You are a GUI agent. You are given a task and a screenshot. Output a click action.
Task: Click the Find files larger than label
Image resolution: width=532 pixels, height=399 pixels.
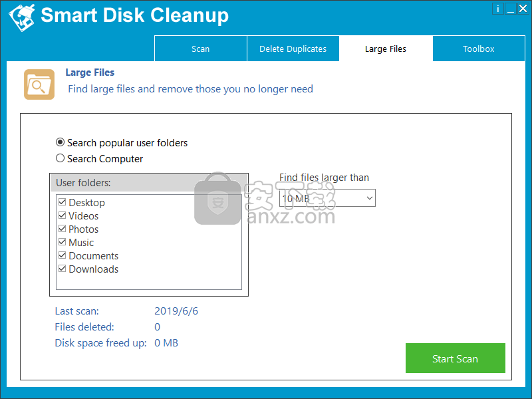coord(324,178)
